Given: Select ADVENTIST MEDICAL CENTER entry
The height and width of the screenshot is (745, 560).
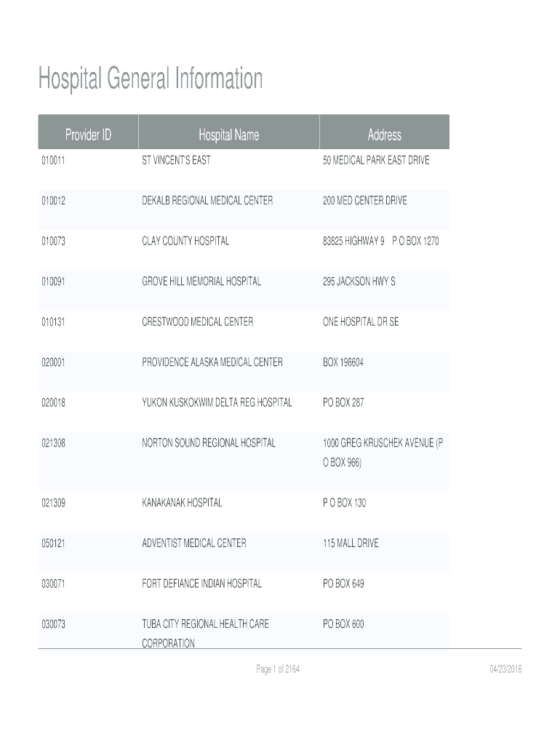Looking at the screenshot, I should (194, 543).
